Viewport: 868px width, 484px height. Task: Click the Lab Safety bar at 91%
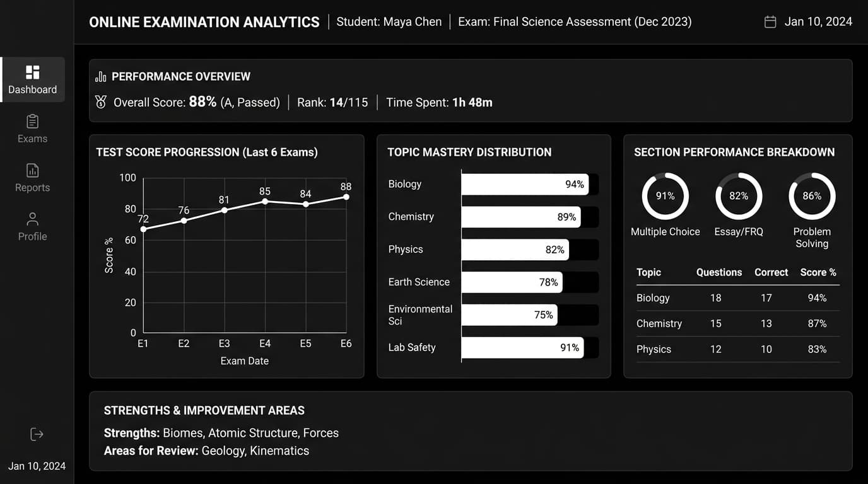point(523,348)
